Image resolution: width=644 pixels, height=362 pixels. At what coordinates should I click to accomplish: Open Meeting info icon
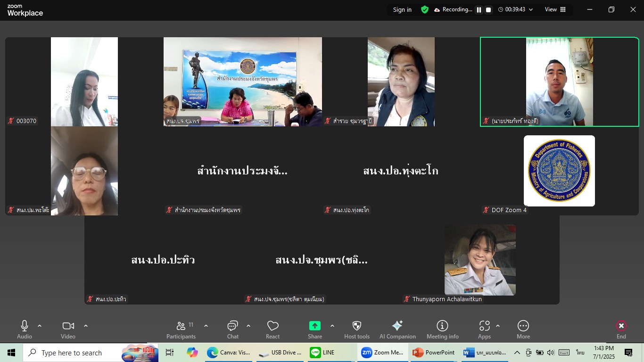coord(442,326)
